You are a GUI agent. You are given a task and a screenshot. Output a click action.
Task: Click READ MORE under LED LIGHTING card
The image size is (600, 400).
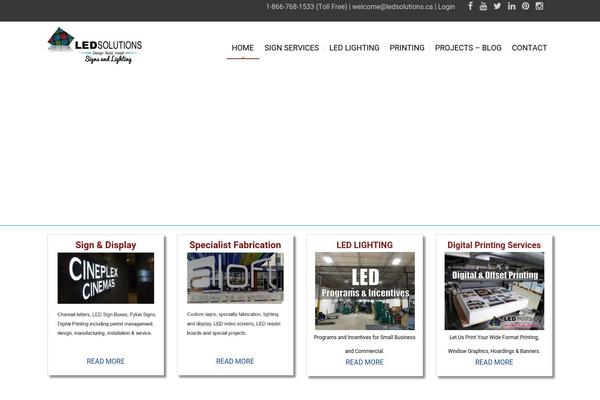click(x=364, y=362)
